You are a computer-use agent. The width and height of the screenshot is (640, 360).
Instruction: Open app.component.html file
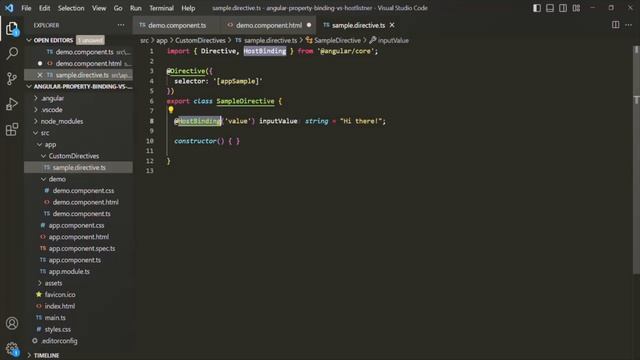point(78,237)
